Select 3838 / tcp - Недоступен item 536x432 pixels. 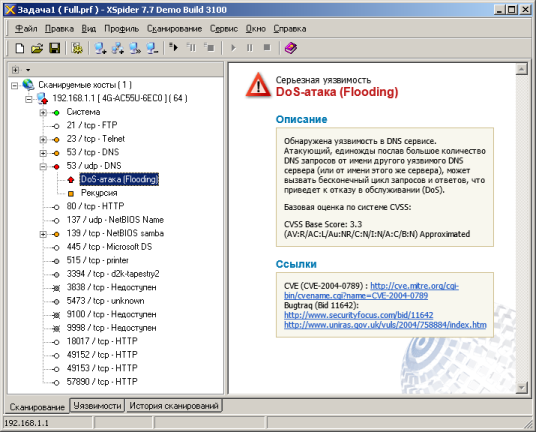tap(111, 287)
